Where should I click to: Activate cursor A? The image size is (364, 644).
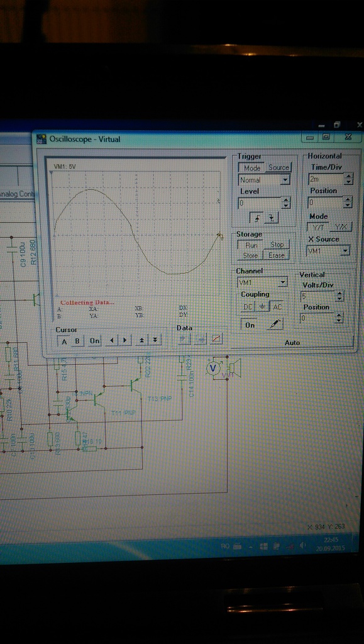tap(64, 341)
